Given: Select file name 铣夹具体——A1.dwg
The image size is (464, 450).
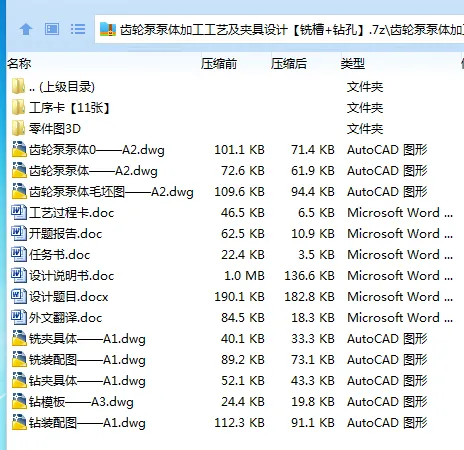Looking at the screenshot, I should pyautogui.click(x=87, y=339).
